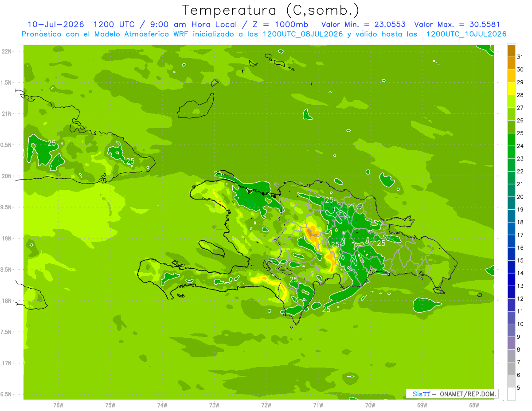Viewport: 532px width, 411px height.
Task: Click the '22N' latitude label
Action: pos(6,51)
